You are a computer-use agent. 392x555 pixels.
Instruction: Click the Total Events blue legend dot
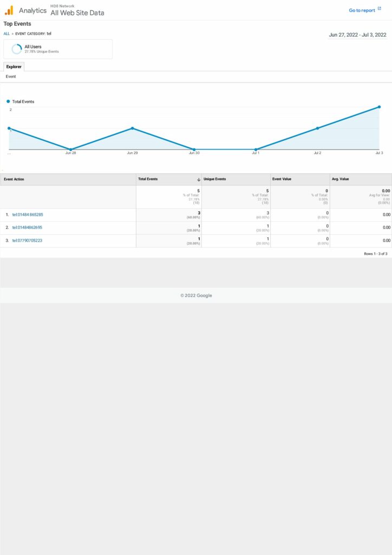pos(8,101)
